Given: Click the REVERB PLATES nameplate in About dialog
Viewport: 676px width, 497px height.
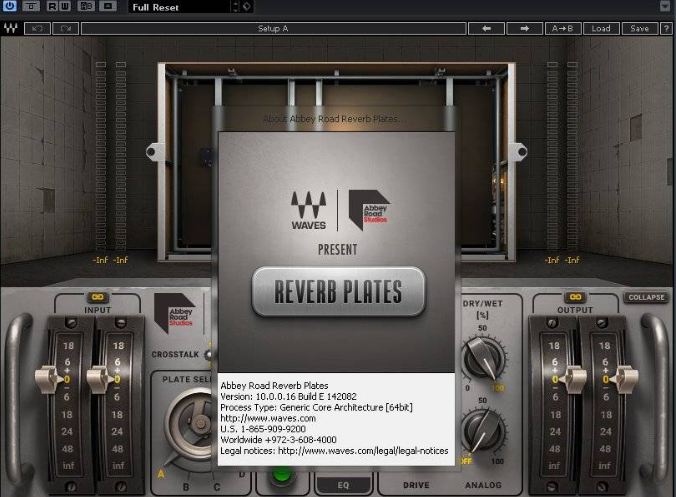Looking at the screenshot, I should pyautogui.click(x=338, y=292).
